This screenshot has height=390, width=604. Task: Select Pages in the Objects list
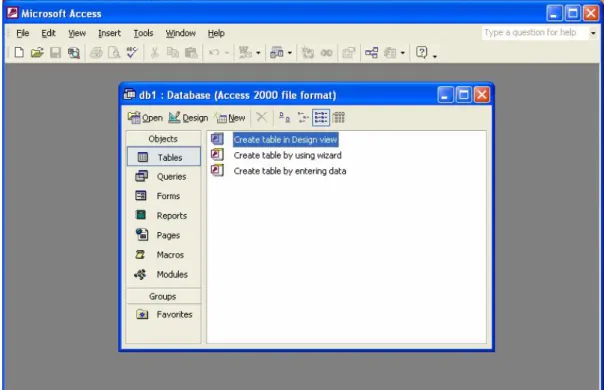point(164,235)
